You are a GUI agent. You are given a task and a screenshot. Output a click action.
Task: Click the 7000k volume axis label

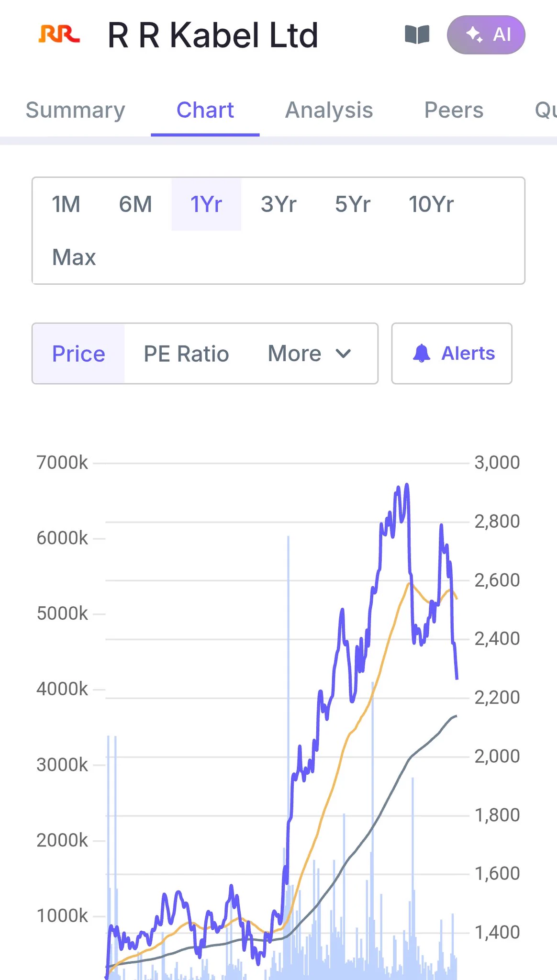pos(62,463)
